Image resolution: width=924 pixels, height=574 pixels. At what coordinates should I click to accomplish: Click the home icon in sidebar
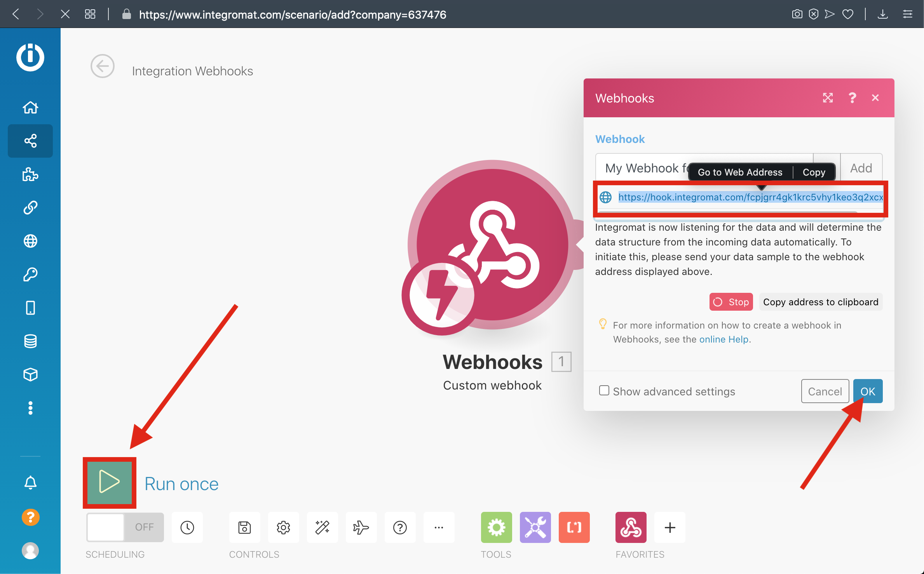point(30,106)
